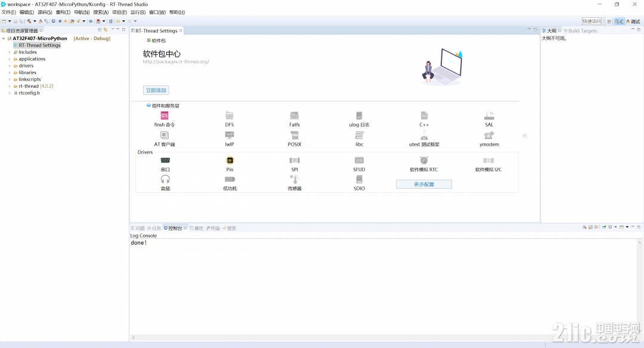Click the Fatfs component icon
The image size is (644, 348).
295,116
